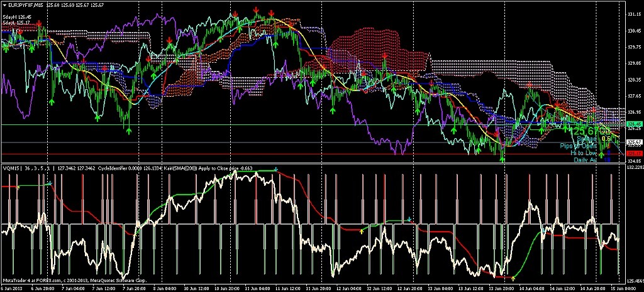Click the 11 Jun 12:00 time label
The width and height of the screenshot is (644, 292).
click(x=288, y=289)
